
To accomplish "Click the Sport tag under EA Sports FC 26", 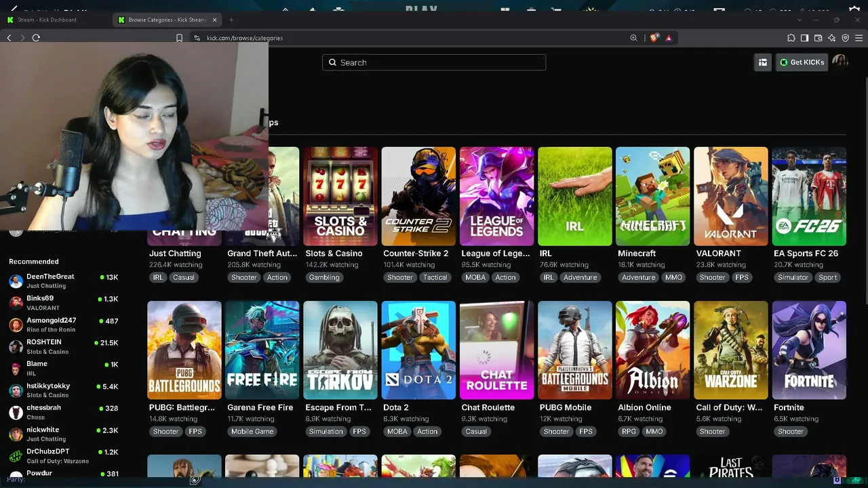I will pyautogui.click(x=827, y=277).
